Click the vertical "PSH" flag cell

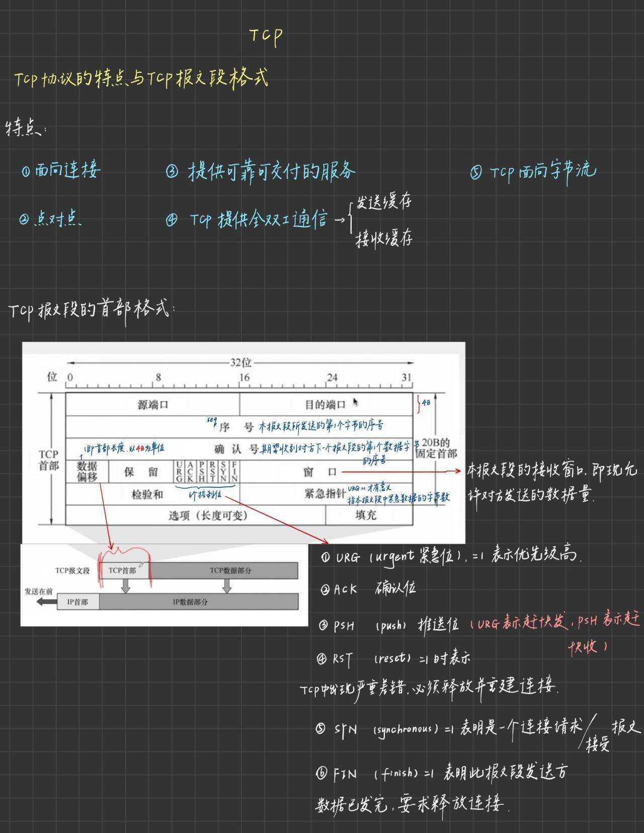[x=201, y=472]
